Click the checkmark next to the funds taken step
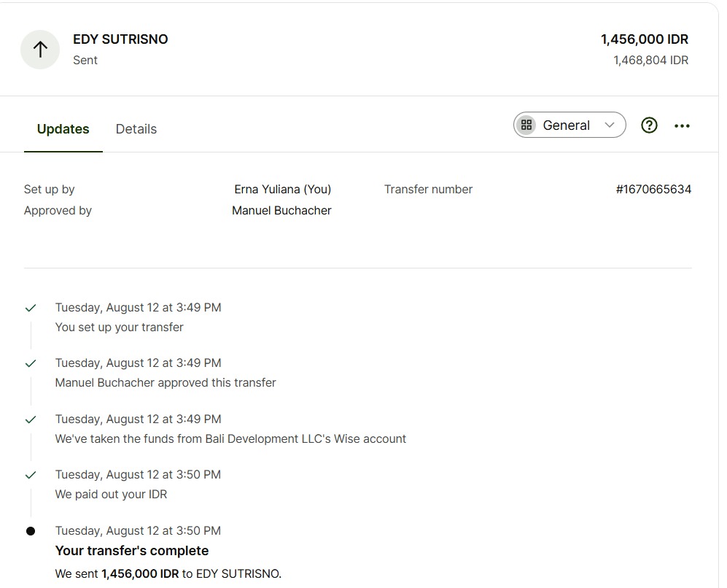 [x=31, y=419]
